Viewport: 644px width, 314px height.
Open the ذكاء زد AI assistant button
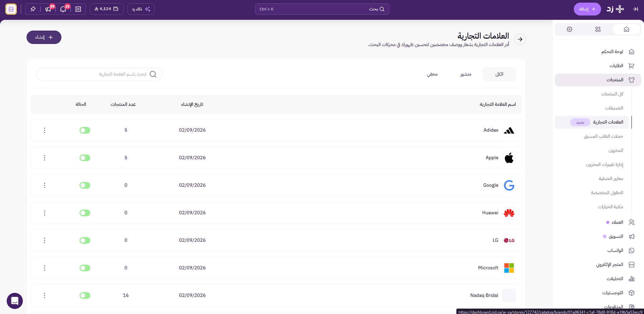pos(141,9)
